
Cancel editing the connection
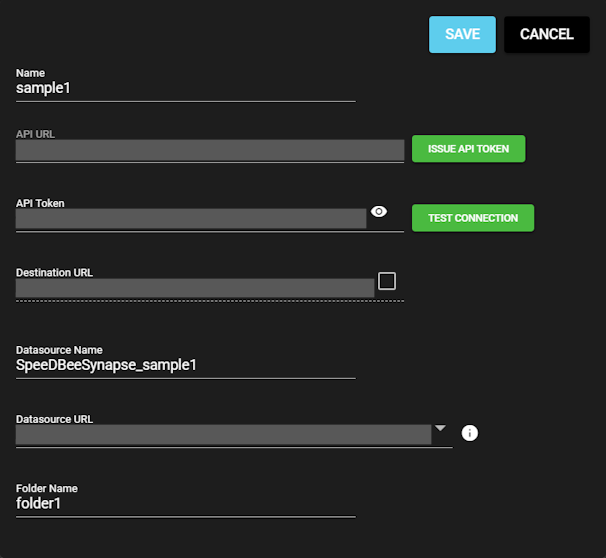[x=546, y=34]
